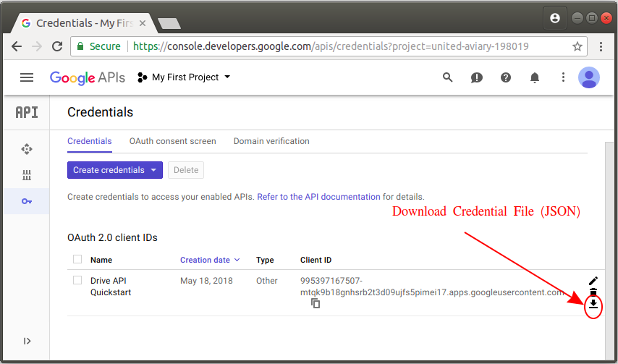Open the send feedback icon

pyautogui.click(x=476, y=77)
